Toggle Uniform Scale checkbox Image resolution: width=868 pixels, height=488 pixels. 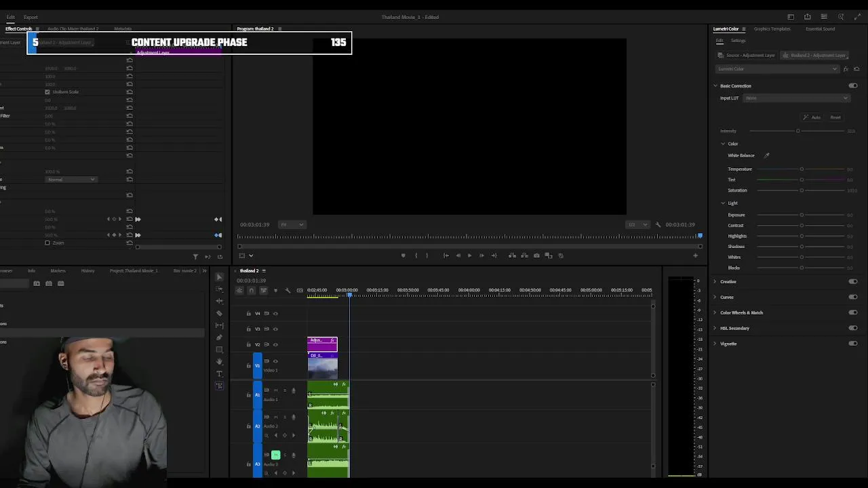(x=47, y=91)
